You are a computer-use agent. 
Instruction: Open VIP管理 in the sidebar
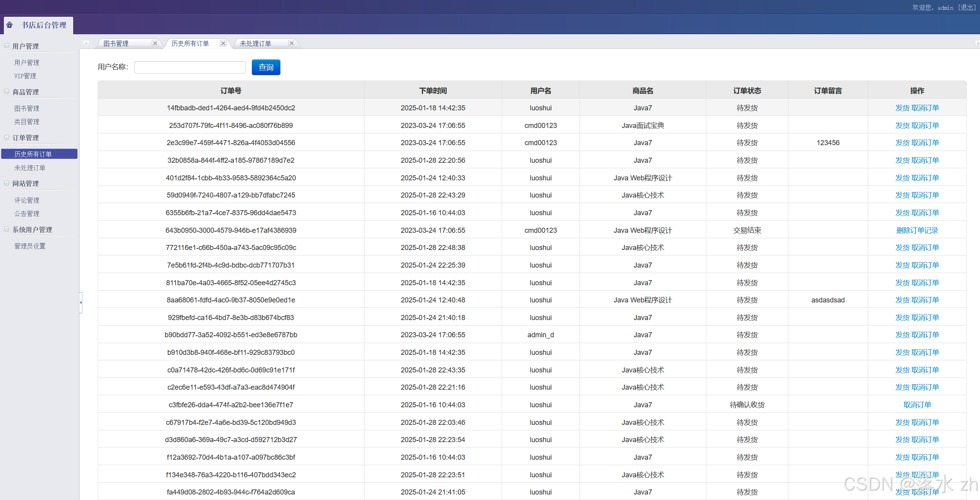[25, 76]
